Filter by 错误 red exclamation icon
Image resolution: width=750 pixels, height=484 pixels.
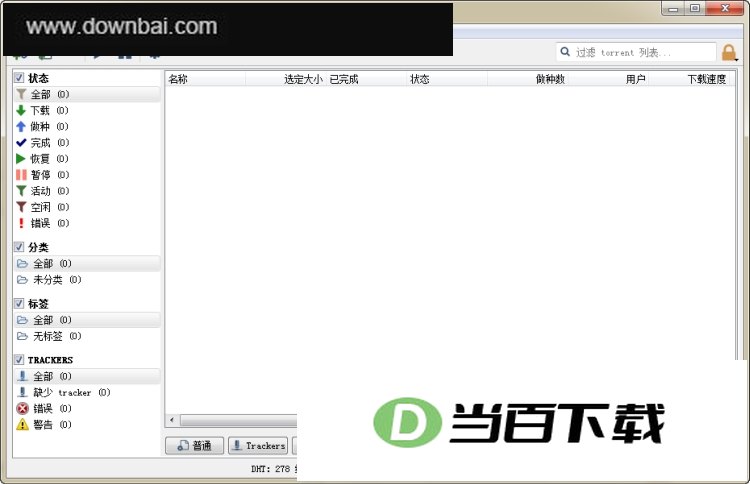click(x=21, y=223)
